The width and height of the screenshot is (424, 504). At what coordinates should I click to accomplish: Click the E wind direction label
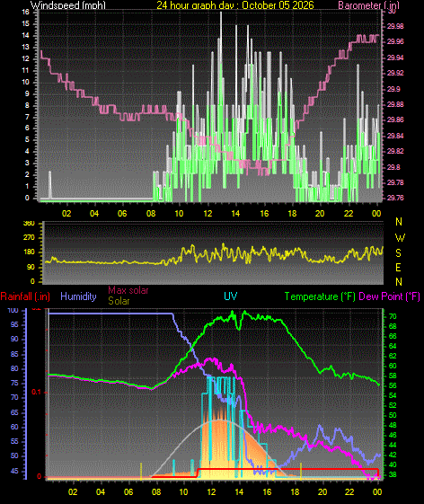point(398,268)
